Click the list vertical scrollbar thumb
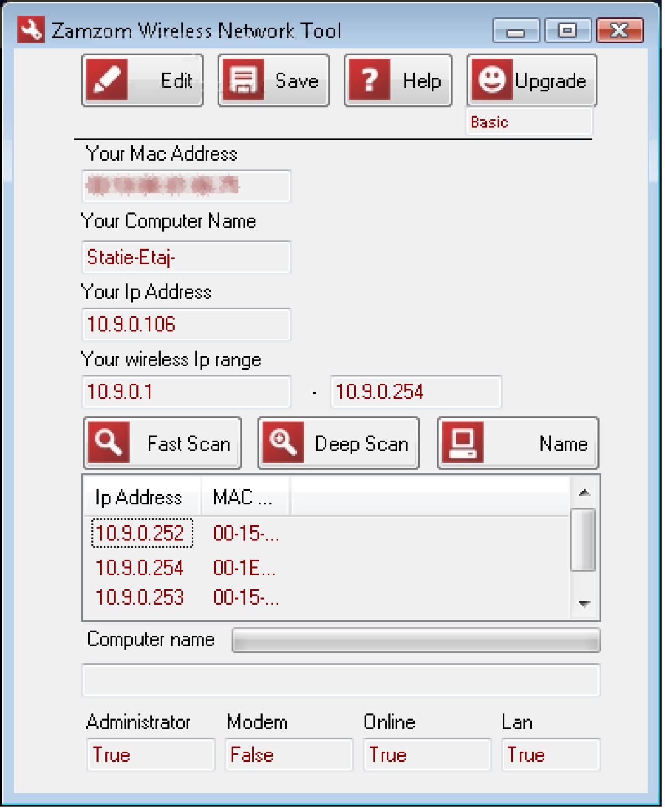Image resolution: width=665 pixels, height=812 pixels. (x=584, y=539)
